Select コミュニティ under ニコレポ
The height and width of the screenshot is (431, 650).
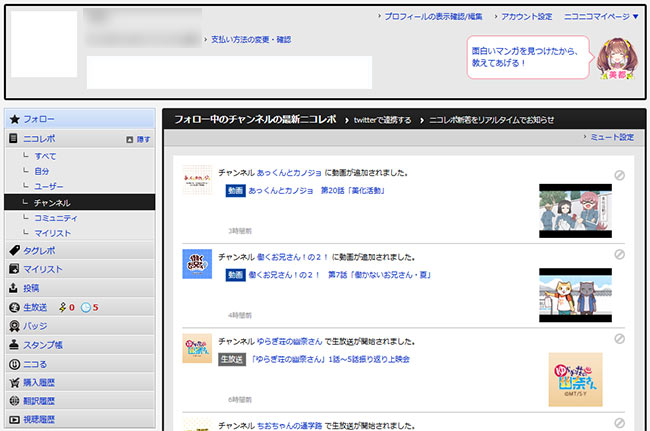tap(56, 218)
